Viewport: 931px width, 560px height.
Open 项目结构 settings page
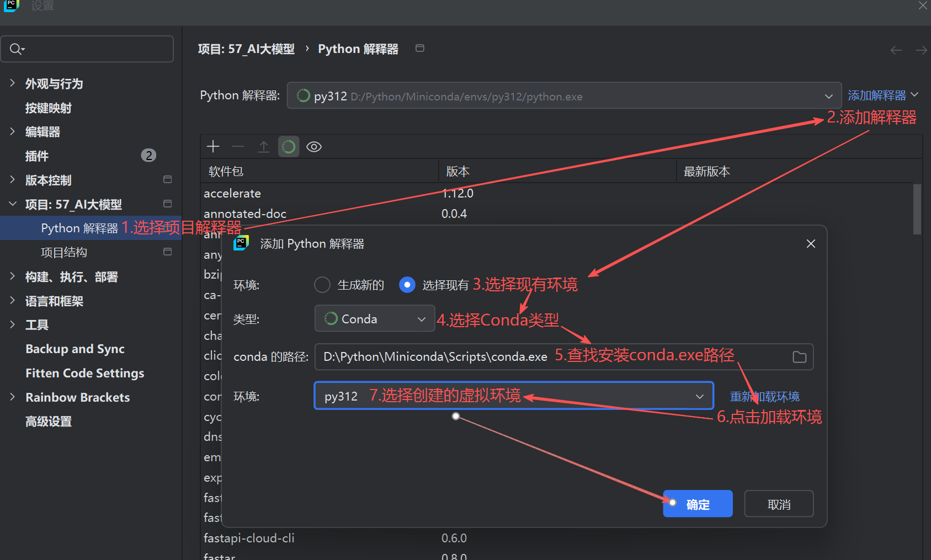(x=64, y=252)
